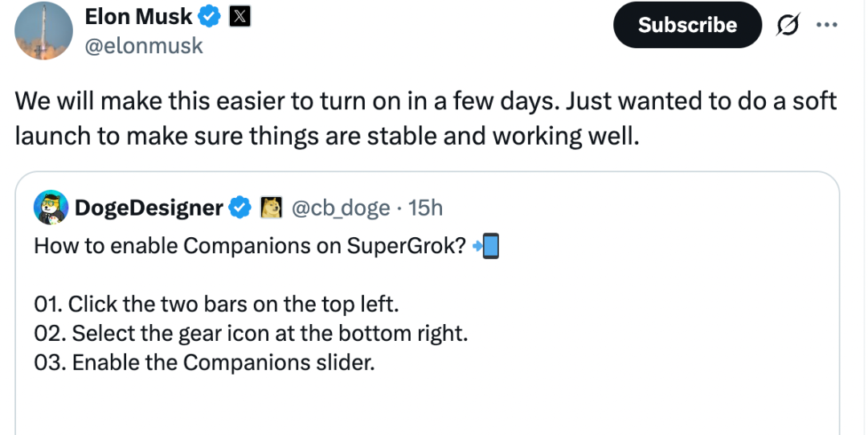
Task: Click the Doge affiliation badge icon
Action: click(272, 207)
